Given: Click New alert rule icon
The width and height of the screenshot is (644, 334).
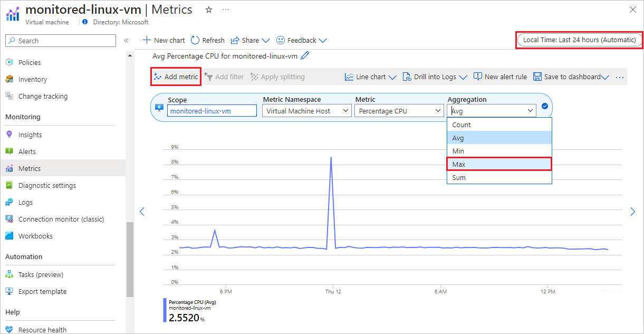Looking at the screenshot, I should pyautogui.click(x=478, y=77).
